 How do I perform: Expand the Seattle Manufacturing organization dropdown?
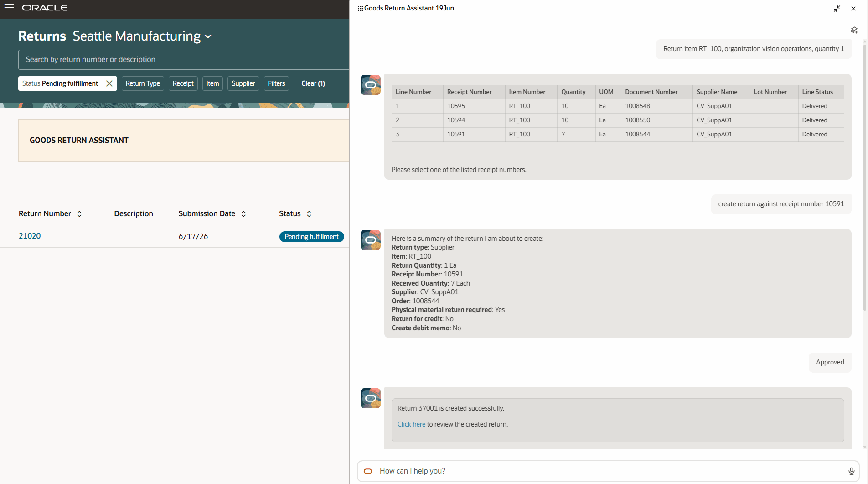(x=208, y=36)
